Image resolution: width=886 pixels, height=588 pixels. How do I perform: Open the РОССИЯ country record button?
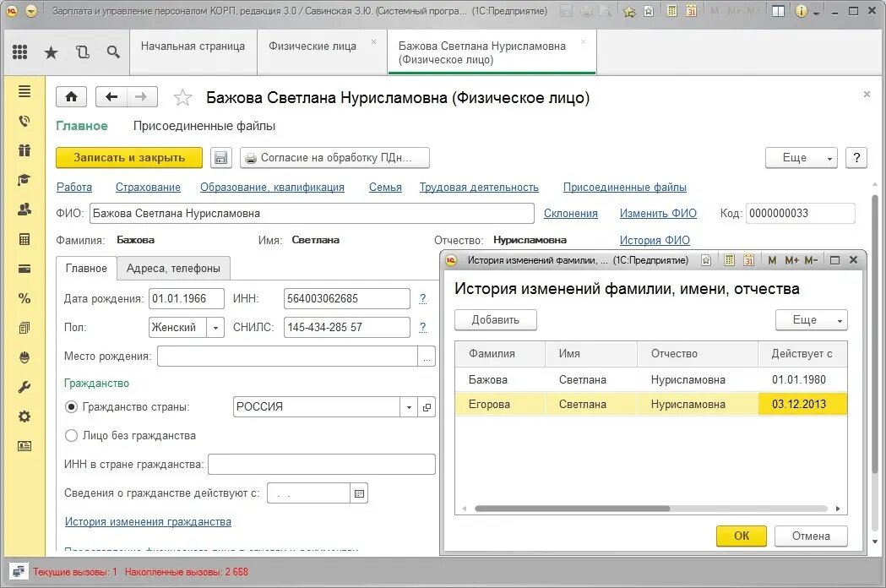427,407
